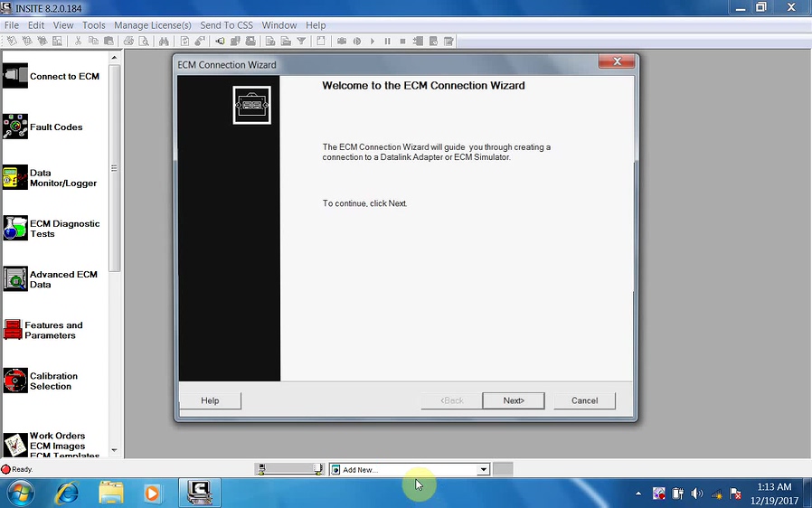The height and width of the screenshot is (508, 812).
Task: Open Calibration Selection
Action: [x=41, y=381]
